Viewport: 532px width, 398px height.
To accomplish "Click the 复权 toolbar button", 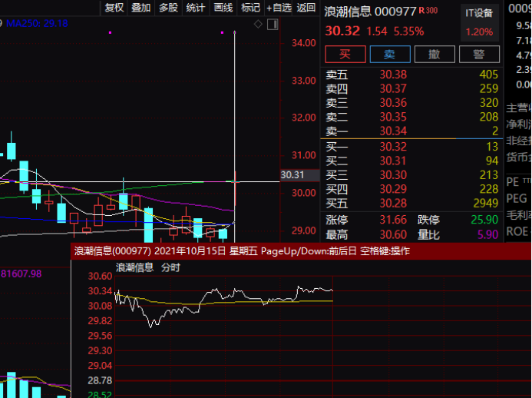I will [114, 8].
